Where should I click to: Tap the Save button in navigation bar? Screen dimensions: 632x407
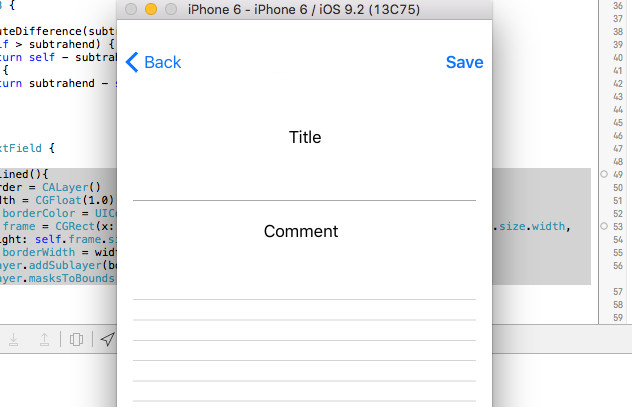point(464,62)
